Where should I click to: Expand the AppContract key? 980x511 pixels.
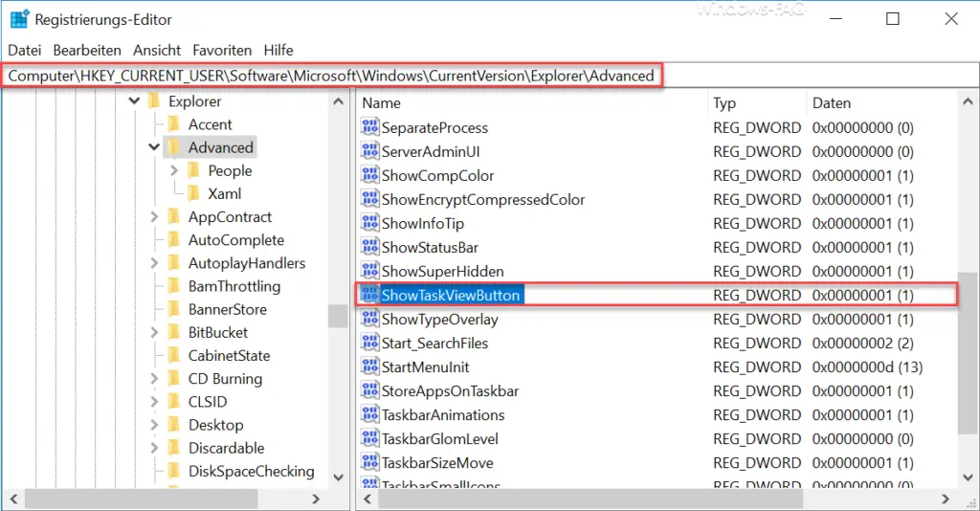[x=154, y=217]
